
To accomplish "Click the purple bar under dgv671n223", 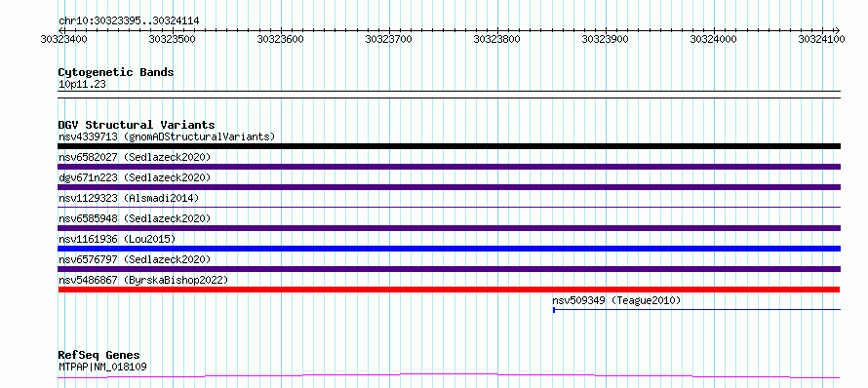I will [449, 187].
